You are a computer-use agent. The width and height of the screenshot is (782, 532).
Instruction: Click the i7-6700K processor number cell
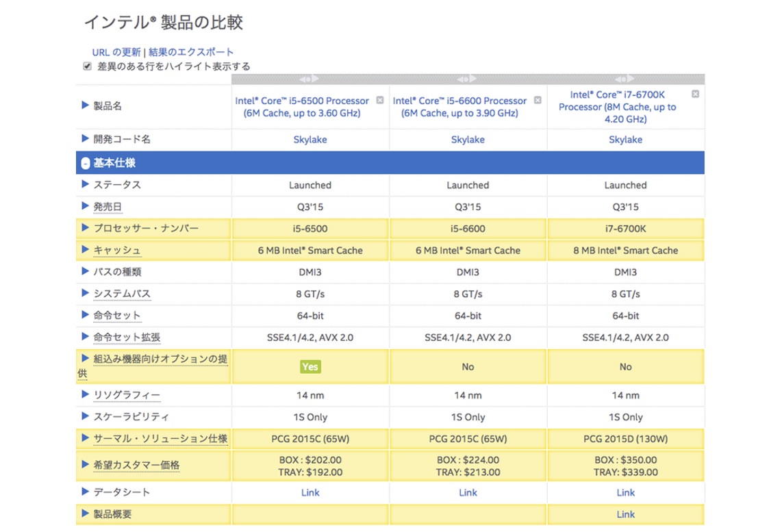[x=625, y=229]
